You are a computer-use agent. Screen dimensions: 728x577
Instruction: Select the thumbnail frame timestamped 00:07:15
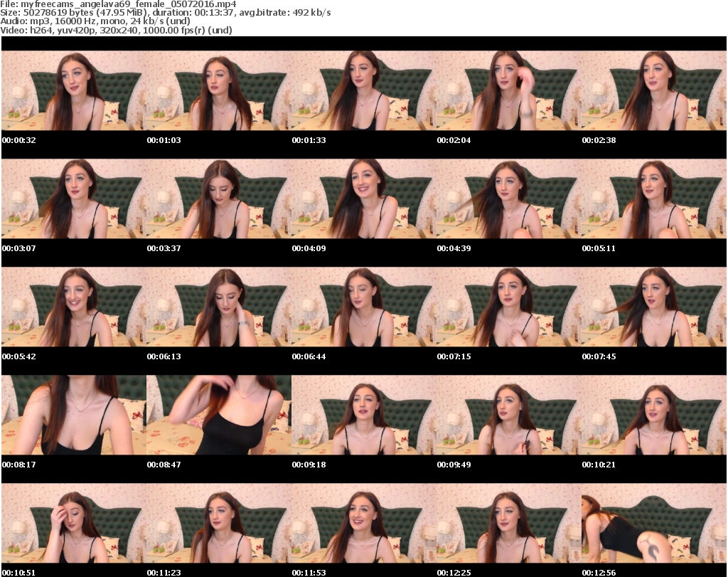[x=509, y=307]
